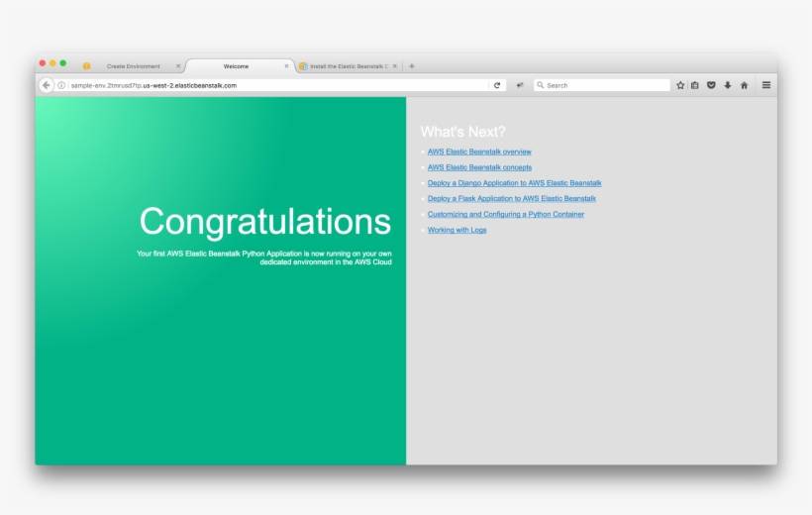
Task: Close the Welcome tab
Action: click(287, 66)
